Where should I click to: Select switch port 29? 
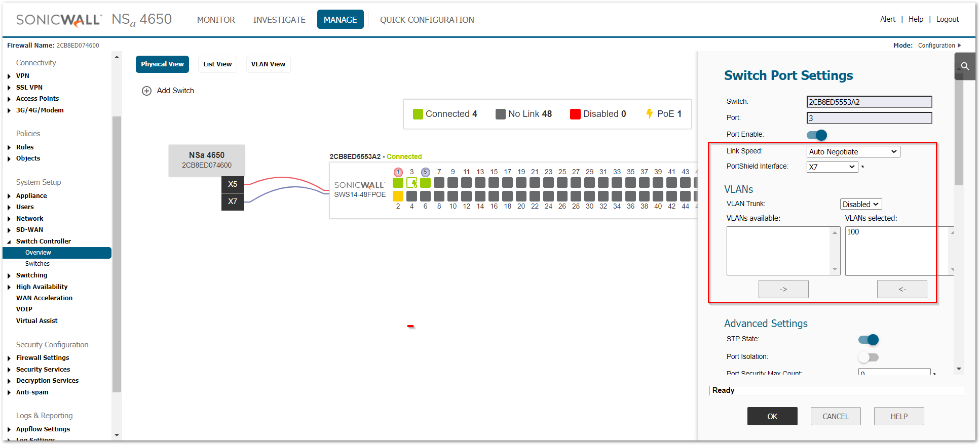(x=590, y=182)
